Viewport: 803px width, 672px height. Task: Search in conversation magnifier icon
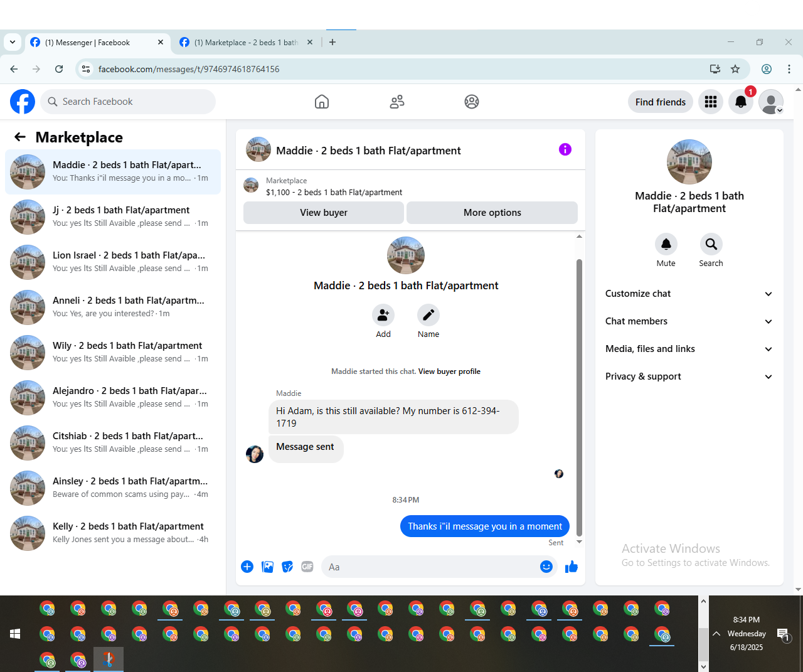(711, 244)
